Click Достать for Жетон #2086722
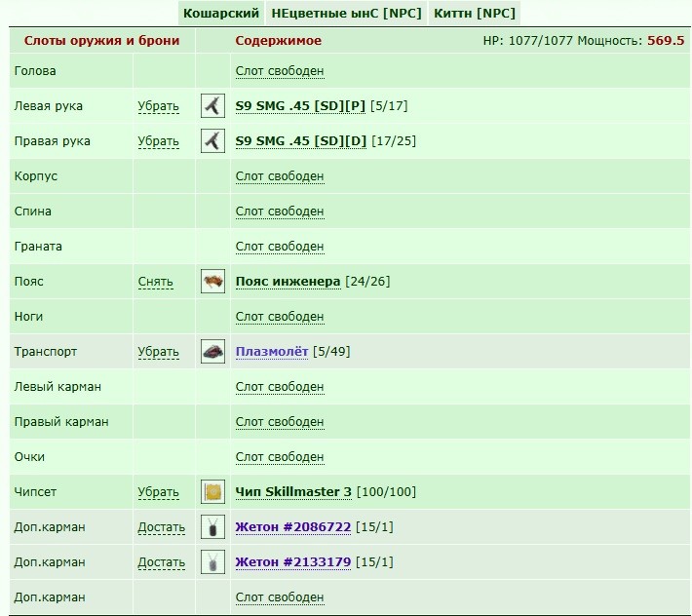Screen dimensions: 692x616 pos(161,527)
